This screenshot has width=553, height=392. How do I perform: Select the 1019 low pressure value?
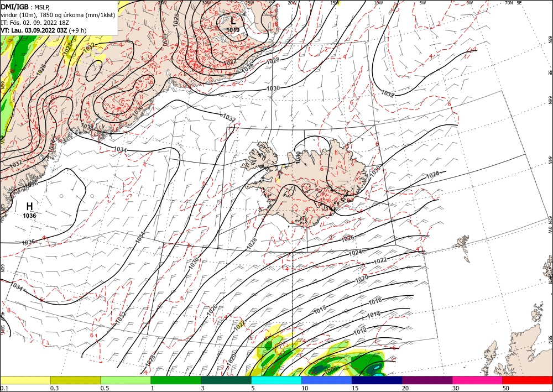(233, 30)
